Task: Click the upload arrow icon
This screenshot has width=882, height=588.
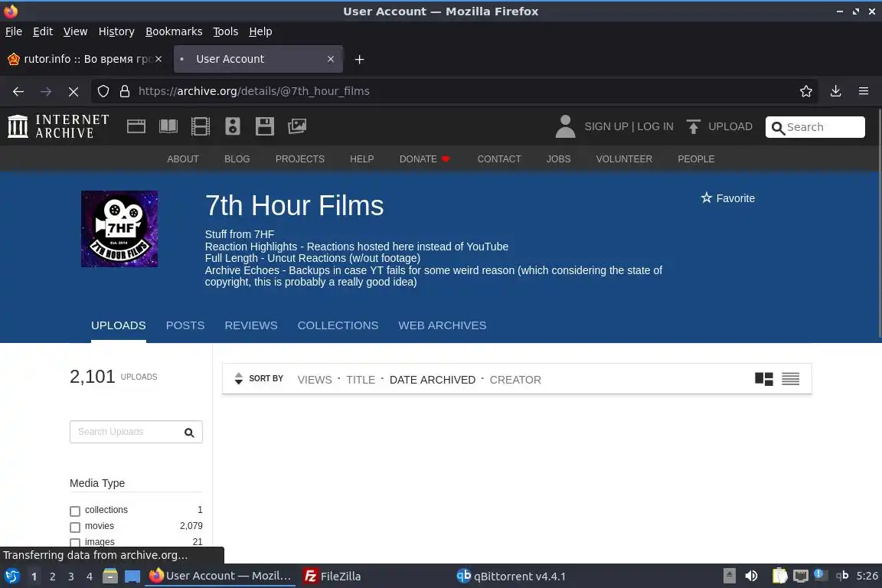Action: tap(694, 126)
